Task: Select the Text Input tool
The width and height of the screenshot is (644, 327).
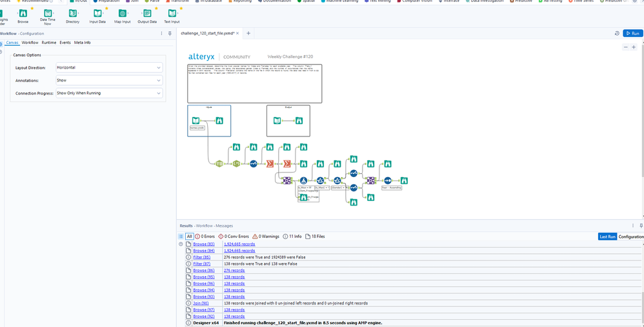Action: 172,16
